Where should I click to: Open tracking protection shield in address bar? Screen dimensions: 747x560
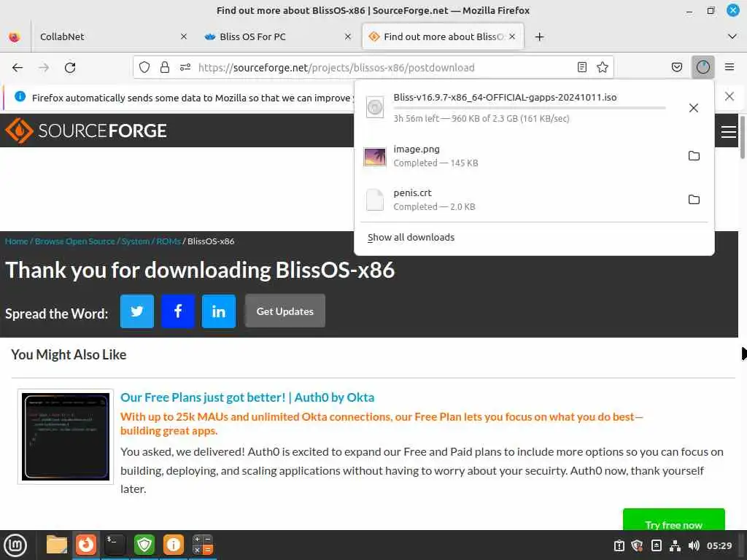(x=144, y=67)
